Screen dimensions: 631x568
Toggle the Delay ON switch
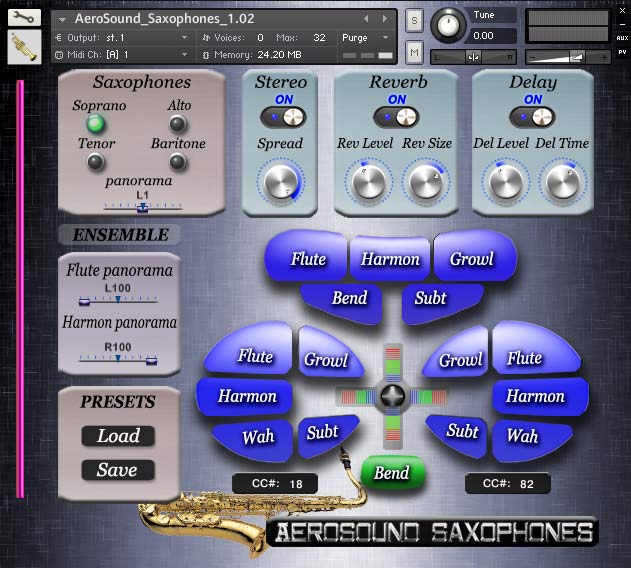coord(532,118)
